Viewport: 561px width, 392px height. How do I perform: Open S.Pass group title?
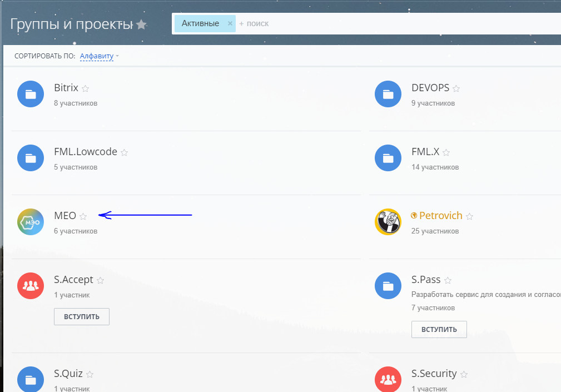(x=426, y=280)
